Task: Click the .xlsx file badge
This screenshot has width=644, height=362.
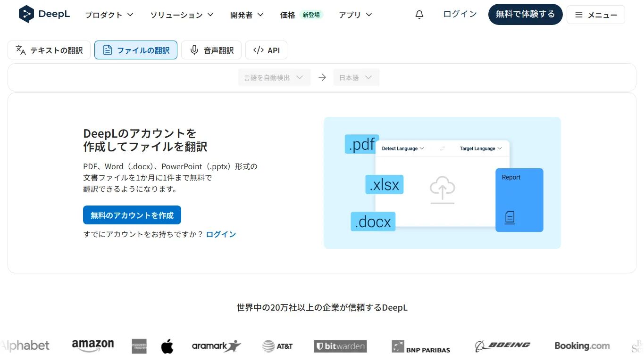Action: [x=385, y=185]
